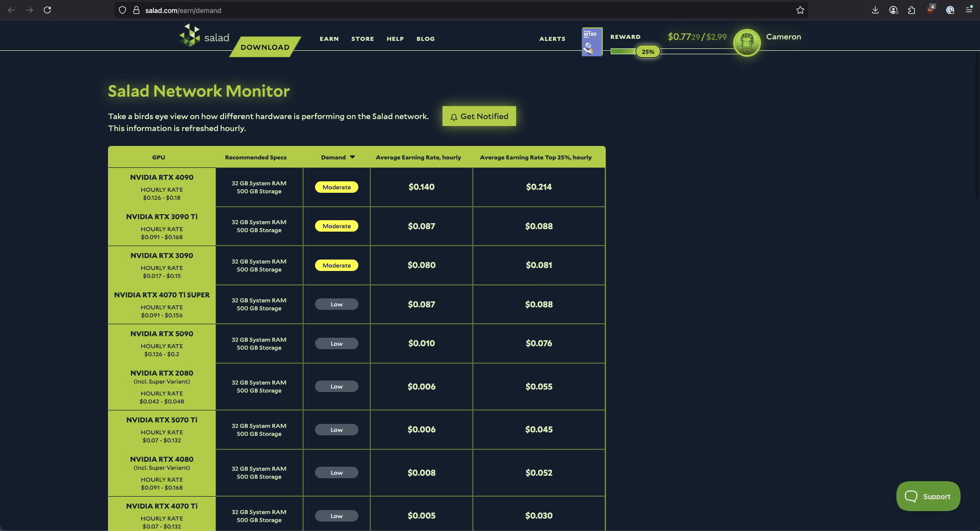
Task: Open the red extension with badge
Action: [x=930, y=9]
